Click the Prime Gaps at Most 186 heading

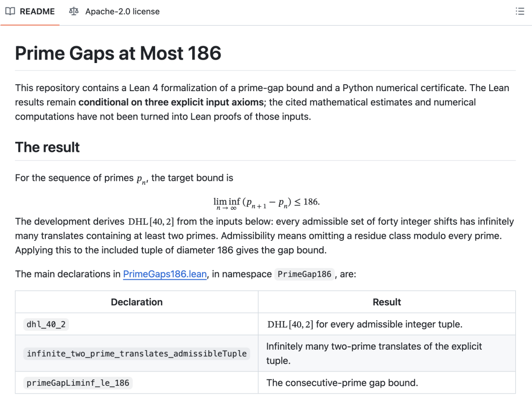(118, 53)
